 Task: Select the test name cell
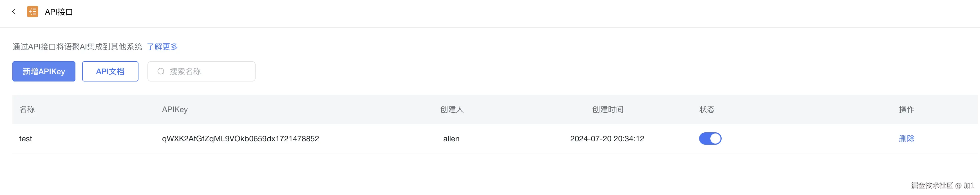click(x=26, y=139)
